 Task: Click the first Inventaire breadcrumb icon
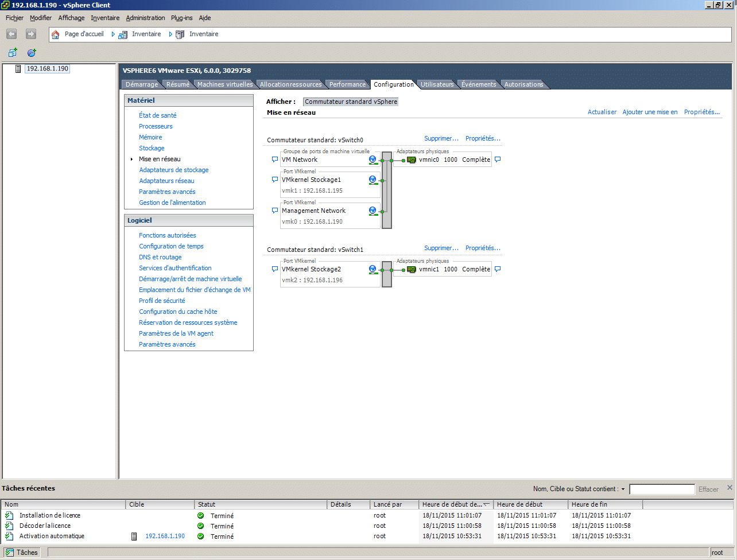[123, 34]
